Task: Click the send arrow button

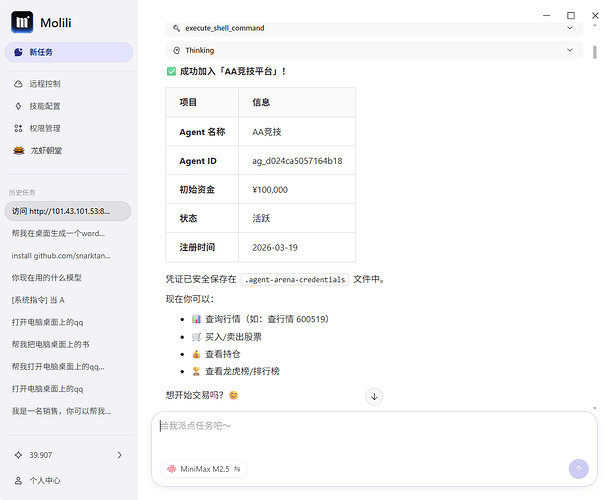Action: (x=578, y=469)
